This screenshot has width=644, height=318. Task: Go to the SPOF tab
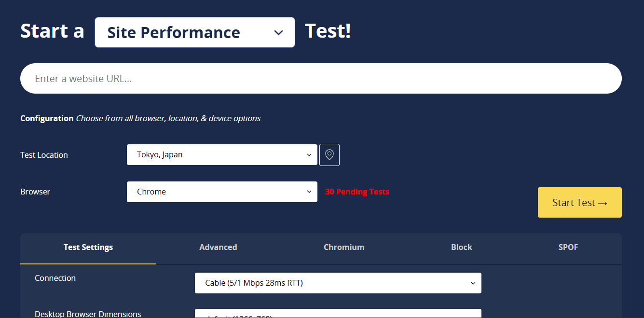(x=568, y=248)
